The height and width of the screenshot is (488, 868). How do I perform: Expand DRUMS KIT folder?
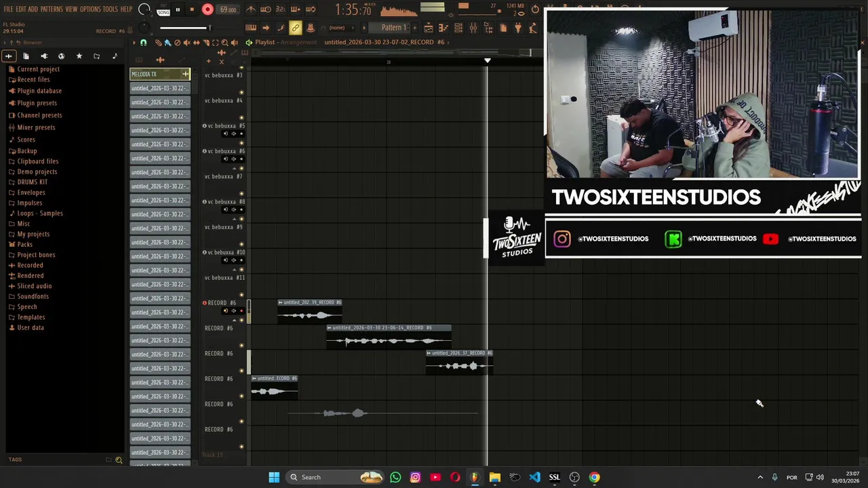(x=33, y=182)
